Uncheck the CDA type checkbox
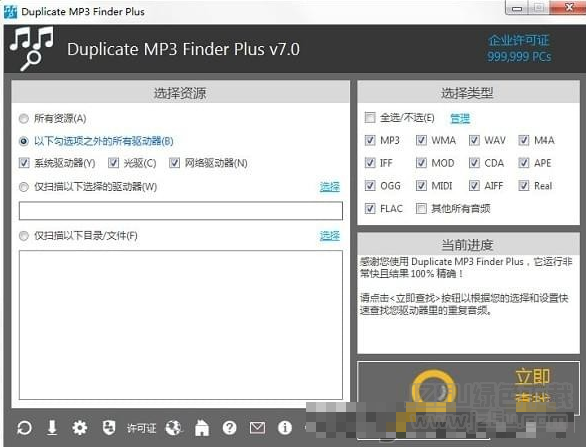 (474, 163)
